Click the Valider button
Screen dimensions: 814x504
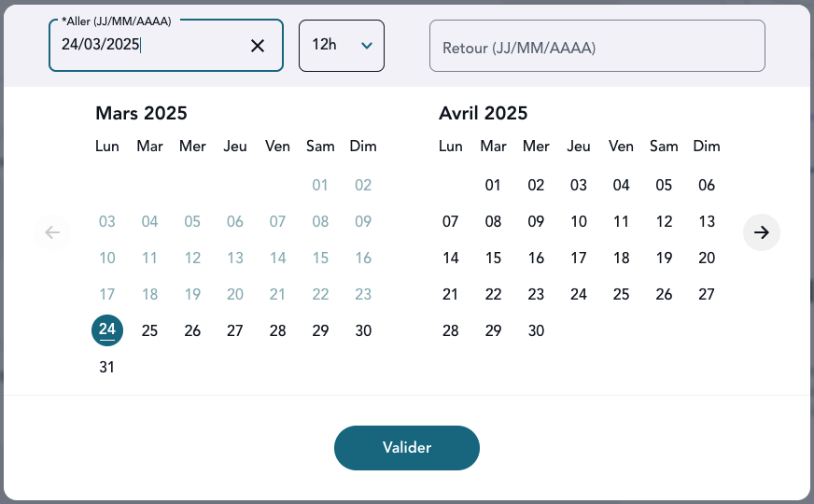407,448
